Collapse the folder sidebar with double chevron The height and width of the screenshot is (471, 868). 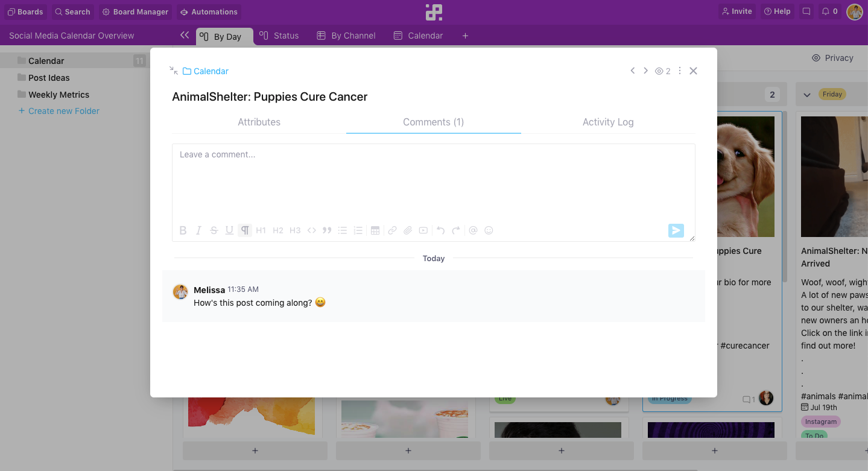tap(185, 35)
